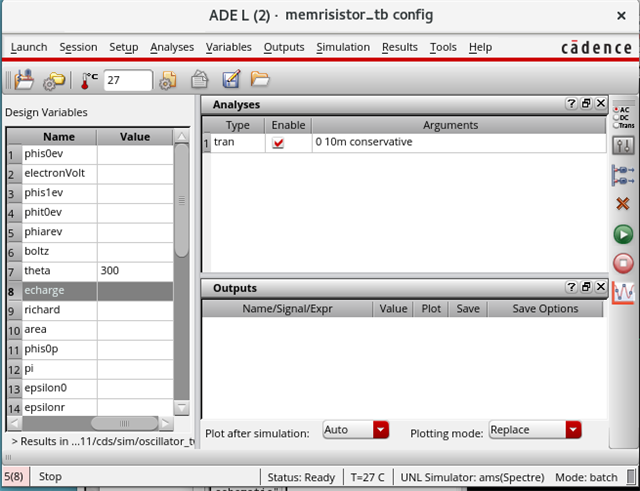640x491 pixels.
Task: Close the Analyses panel
Action: tap(601, 104)
